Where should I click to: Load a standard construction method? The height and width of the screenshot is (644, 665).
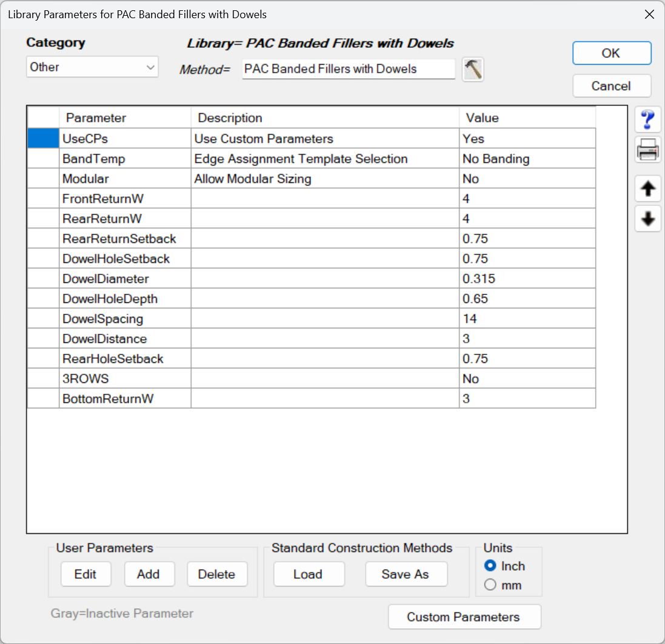[309, 574]
